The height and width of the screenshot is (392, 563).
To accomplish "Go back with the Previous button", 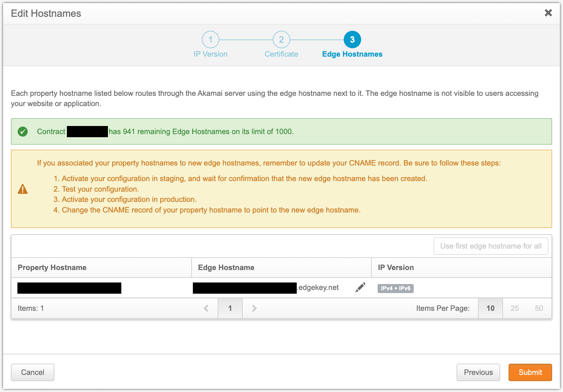I will click(x=478, y=372).
